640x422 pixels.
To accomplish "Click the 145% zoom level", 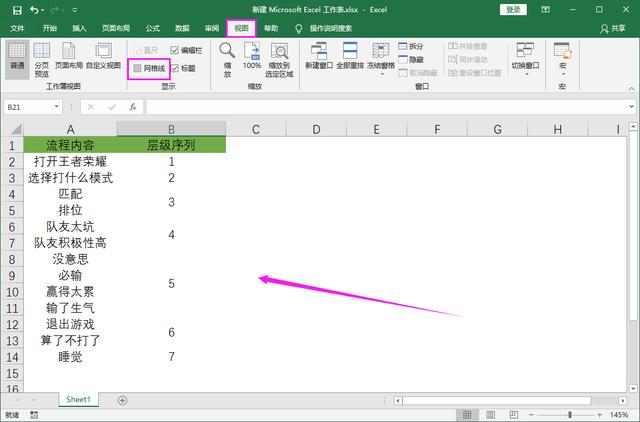I will click(x=619, y=415).
